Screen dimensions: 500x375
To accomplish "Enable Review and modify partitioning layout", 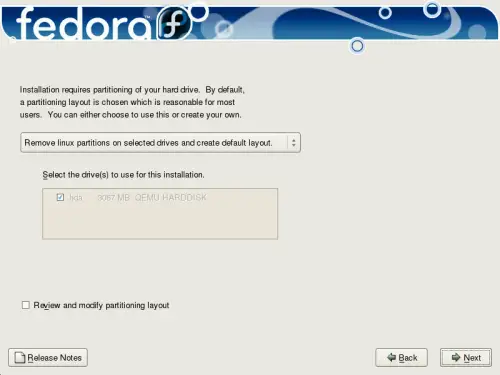I will click(x=26, y=305).
